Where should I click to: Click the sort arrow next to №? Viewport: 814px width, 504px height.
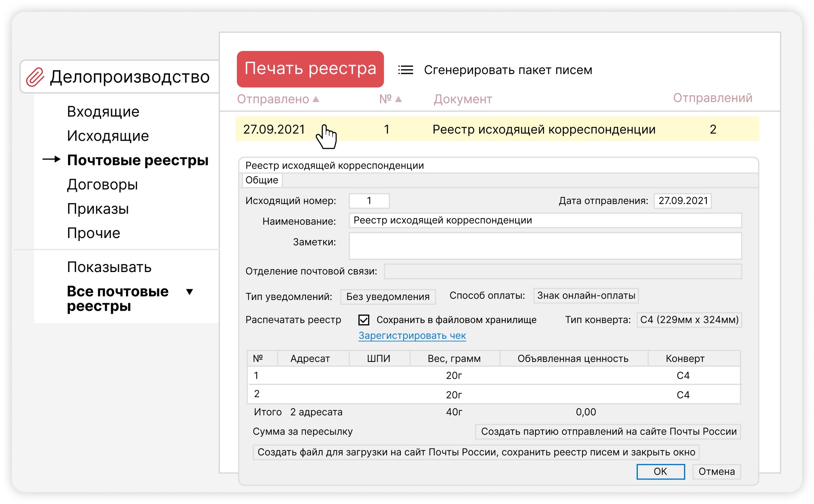pos(398,99)
